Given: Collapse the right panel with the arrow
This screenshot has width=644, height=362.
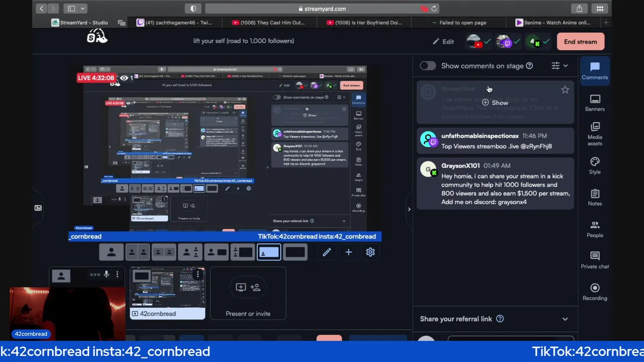Looking at the screenshot, I should point(409,209).
